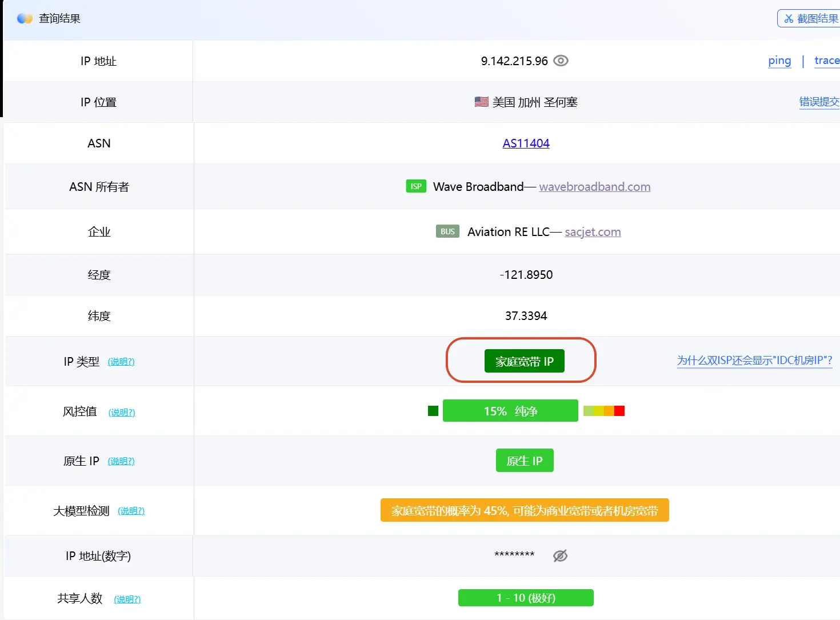Viewport: 840px width, 620px height.
Task: Open the AS11404 ASN link
Action: pyautogui.click(x=526, y=143)
